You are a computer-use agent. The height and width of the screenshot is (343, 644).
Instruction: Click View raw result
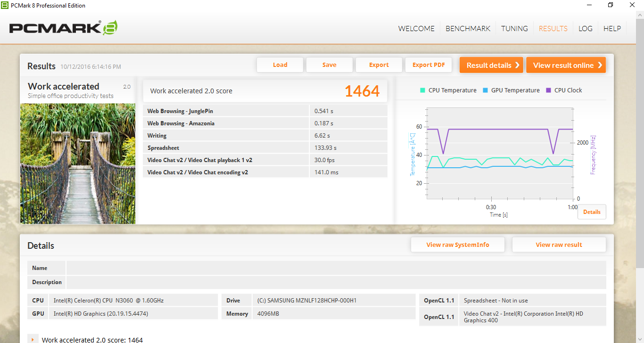coord(559,245)
